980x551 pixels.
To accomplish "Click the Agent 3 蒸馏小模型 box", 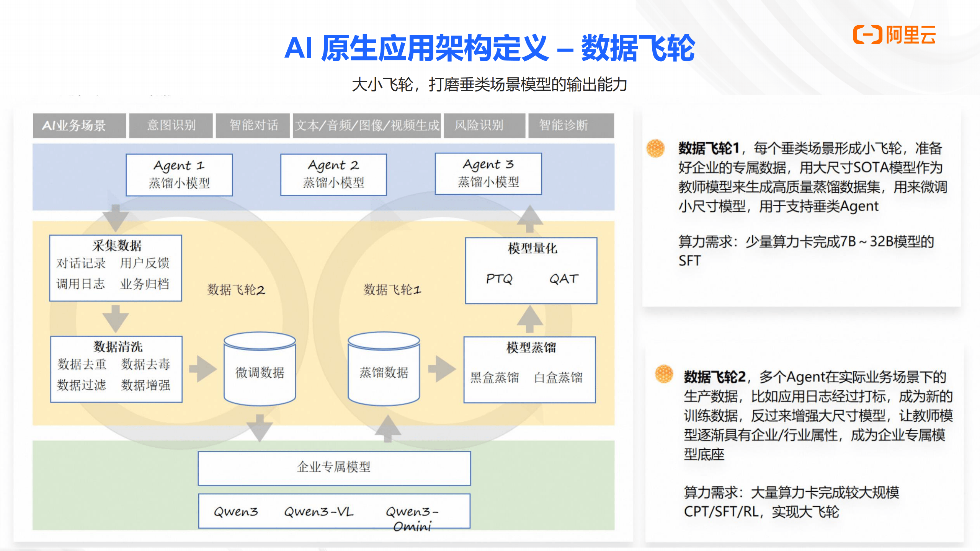I will (x=488, y=174).
